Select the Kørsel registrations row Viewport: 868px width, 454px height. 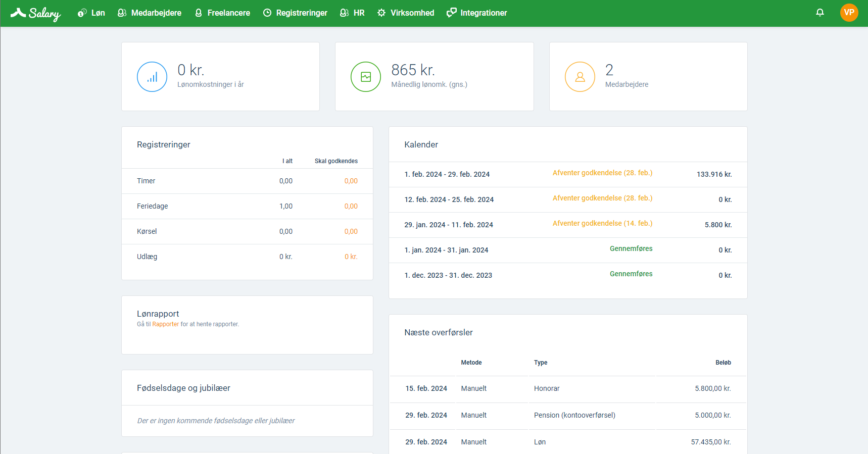pyautogui.click(x=247, y=231)
